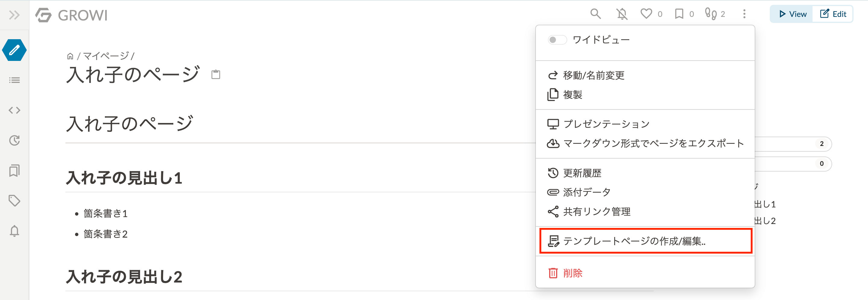Image resolution: width=868 pixels, height=300 pixels.
Task: Click the search magnifier icon in the top bar
Action: click(x=595, y=14)
